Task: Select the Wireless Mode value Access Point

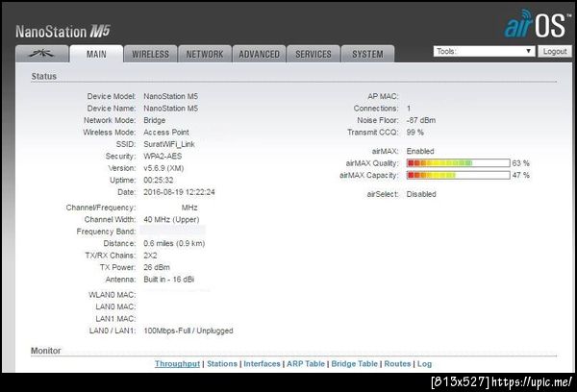Action: [x=166, y=133]
